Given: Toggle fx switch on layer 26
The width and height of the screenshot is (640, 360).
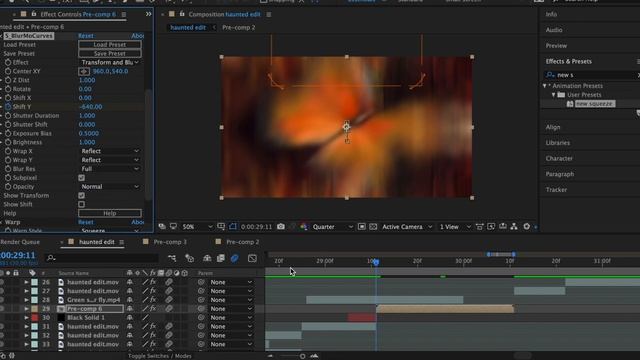Looking at the screenshot, I should click(153, 282).
